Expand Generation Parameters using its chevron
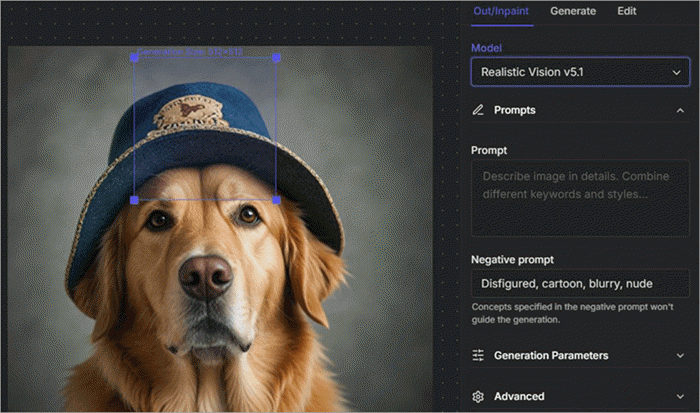 (x=680, y=355)
